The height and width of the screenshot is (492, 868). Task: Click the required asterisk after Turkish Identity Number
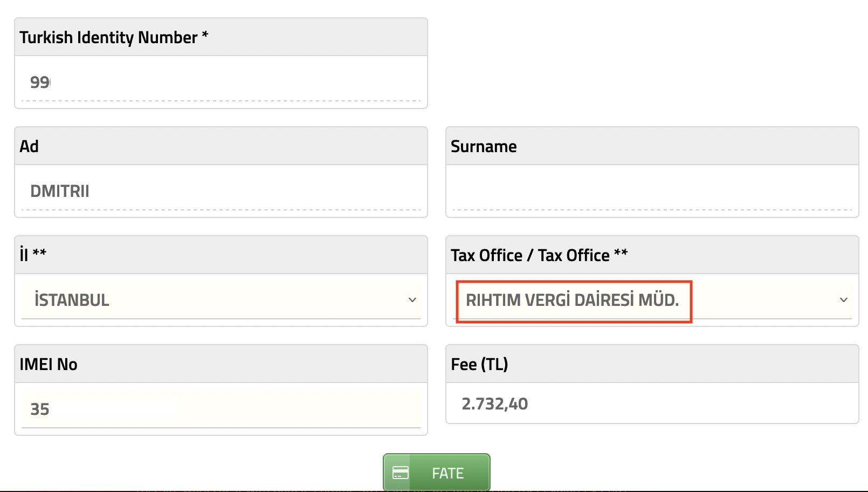(x=205, y=35)
